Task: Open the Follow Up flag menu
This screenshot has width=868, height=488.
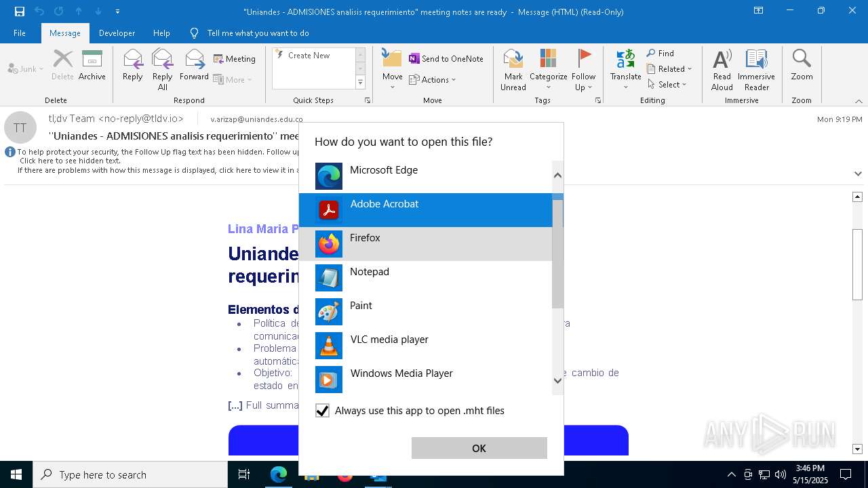Action: click(x=583, y=69)
